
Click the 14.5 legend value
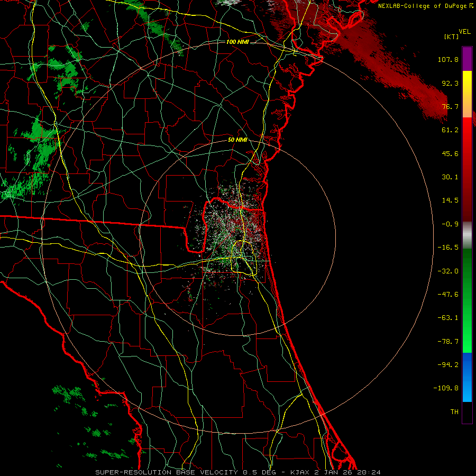pyautogui.click(x=450, y=200)
